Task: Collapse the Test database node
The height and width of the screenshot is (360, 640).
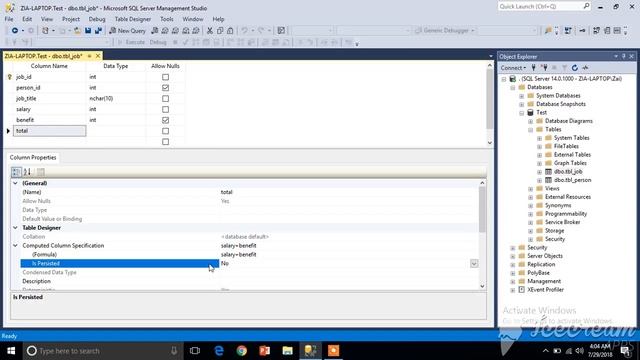Action: tap(521, 113)
